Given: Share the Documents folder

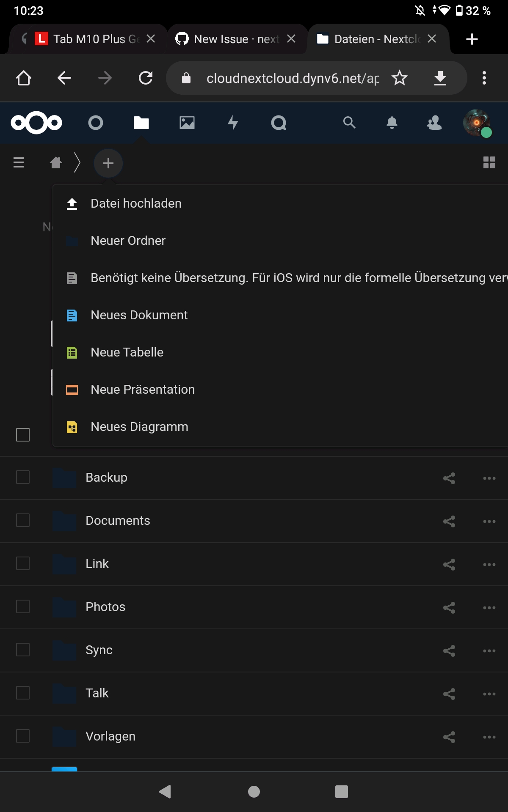Looking at the screenshot, I should coord(449,521).
